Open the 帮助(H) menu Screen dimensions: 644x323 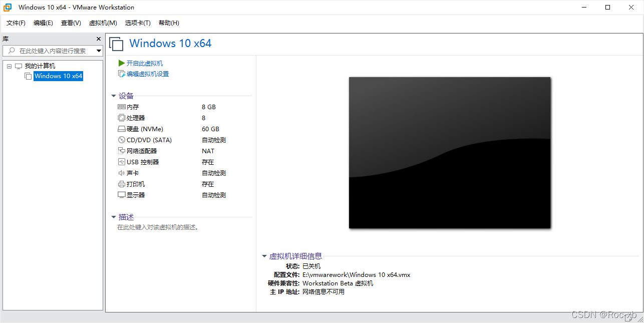(x=169, y=23)
